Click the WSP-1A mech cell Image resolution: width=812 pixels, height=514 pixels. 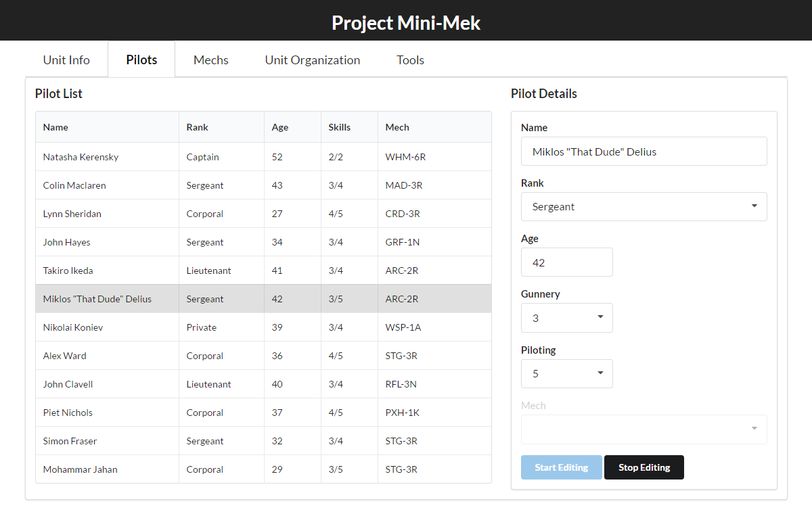pos(435,327)
